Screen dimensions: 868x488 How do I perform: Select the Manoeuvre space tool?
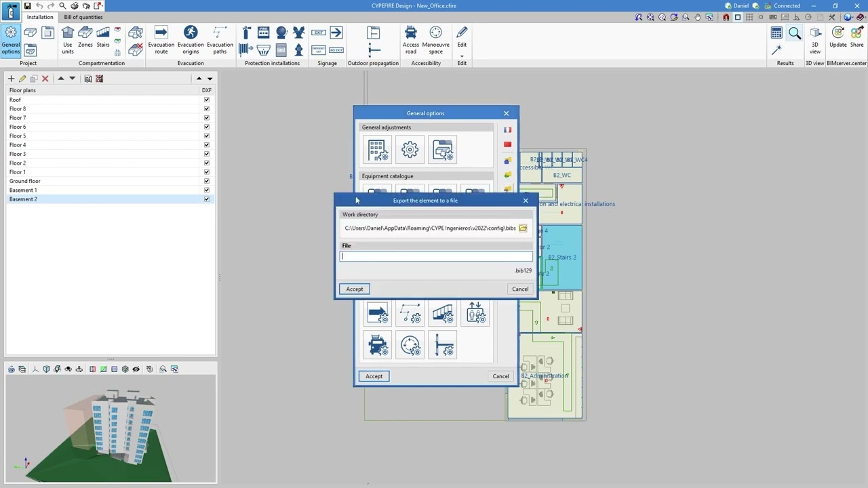[x=436, y=40]
